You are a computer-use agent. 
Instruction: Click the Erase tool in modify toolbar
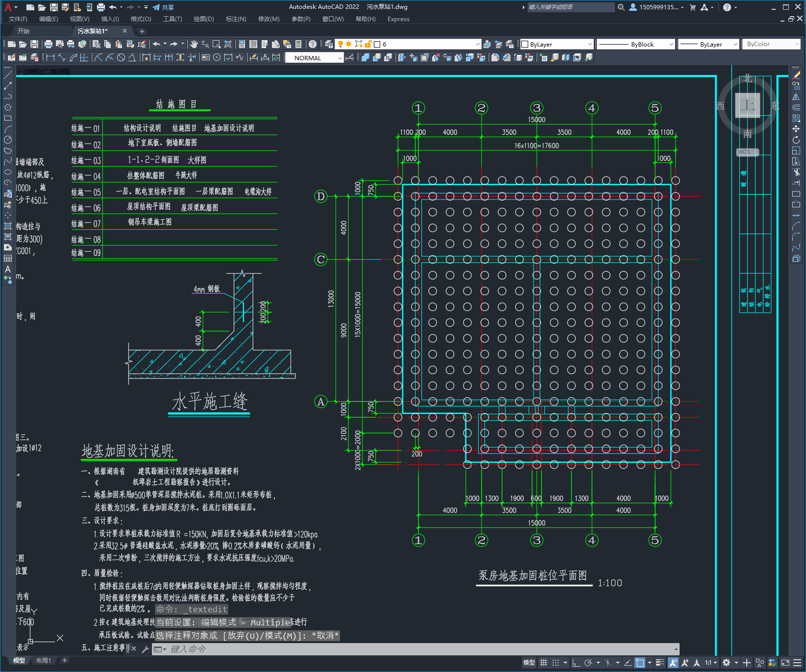pyautogui.click(x=796, y=75)
